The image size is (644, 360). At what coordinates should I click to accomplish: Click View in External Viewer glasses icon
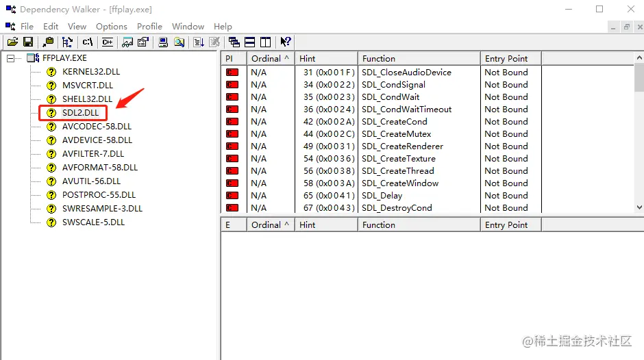pos(127,42)
